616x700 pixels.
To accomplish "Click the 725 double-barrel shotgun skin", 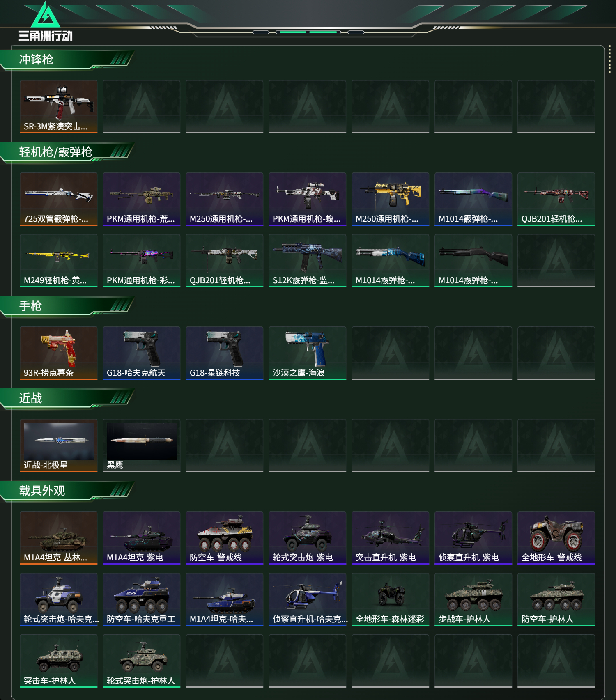I will click(x=59, y=199).
